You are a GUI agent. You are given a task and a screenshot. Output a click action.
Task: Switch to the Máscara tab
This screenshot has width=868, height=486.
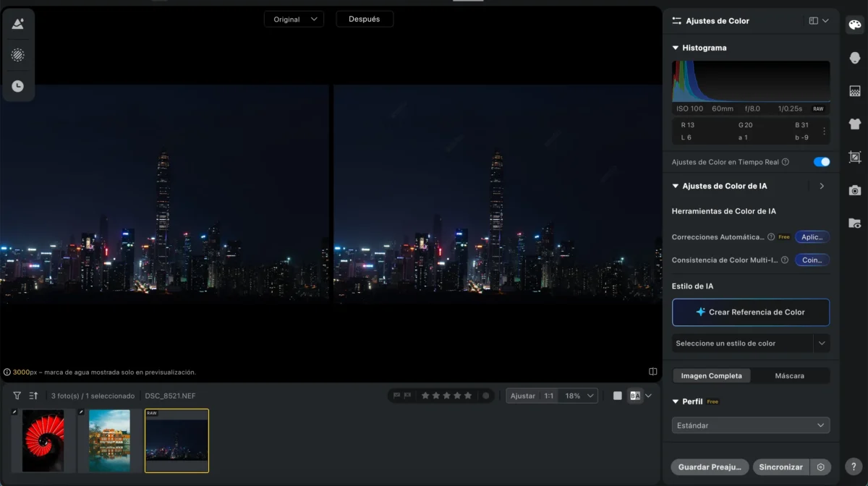point(789,376)
